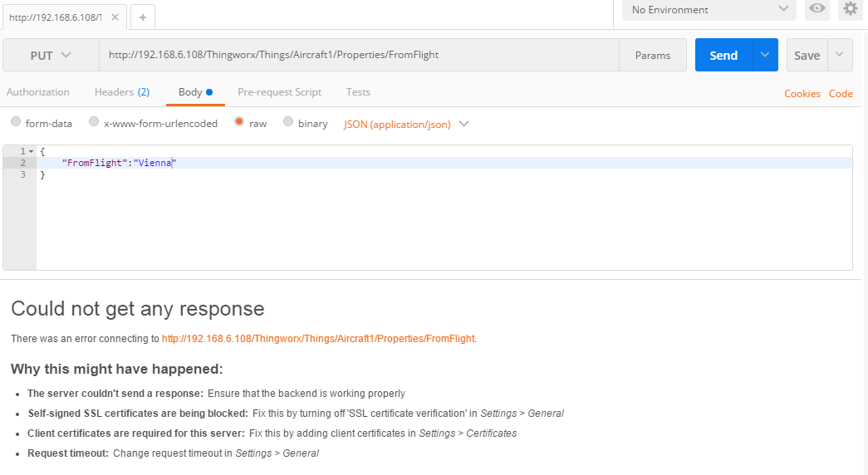868x475 pixels.
Task: Open the JSON (application/json) type dropdown
Action: pos(406,124)
